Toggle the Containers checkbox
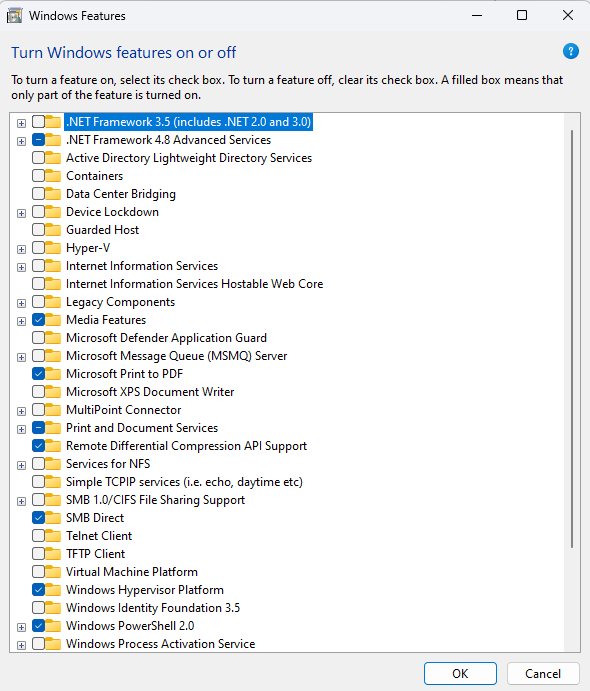590x691 pixels. (x=38, y=176)
